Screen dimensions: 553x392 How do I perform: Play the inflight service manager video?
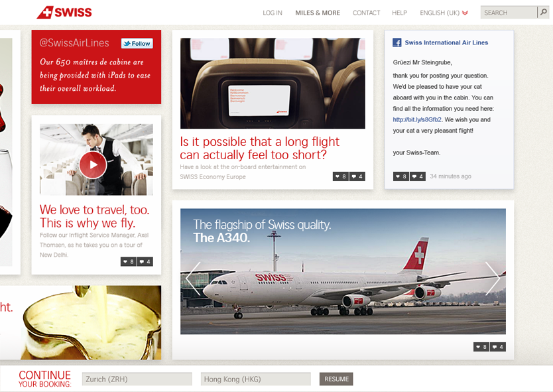pyautogui.click(x=93, y=164)
